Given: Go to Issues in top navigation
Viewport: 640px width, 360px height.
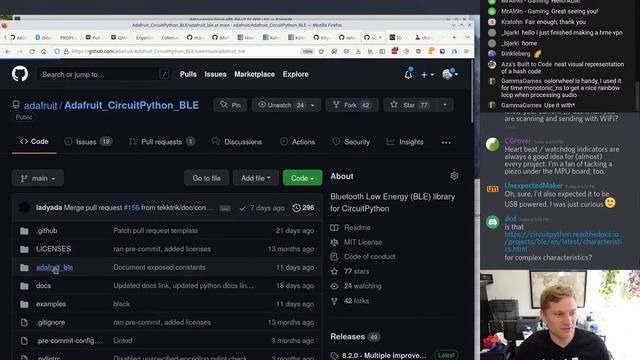Looking at the screenshot, I should click(215, 74).
